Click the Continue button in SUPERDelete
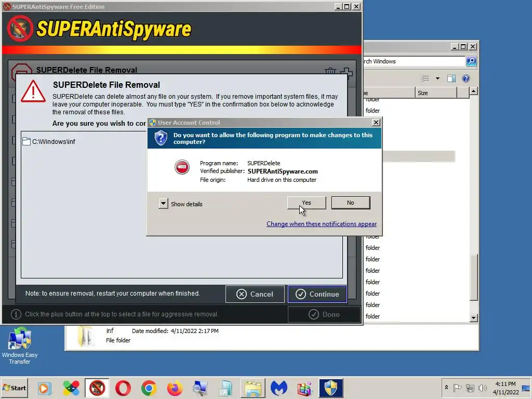This screenshot has height=399, width=532. tap(317, 294)
